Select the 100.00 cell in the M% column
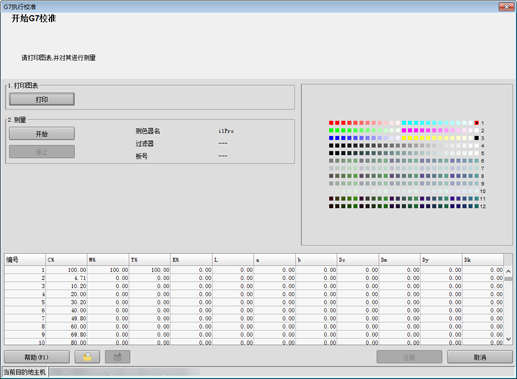Image resolution: width=517 pixels, height=379 pixels. [108, 270]
